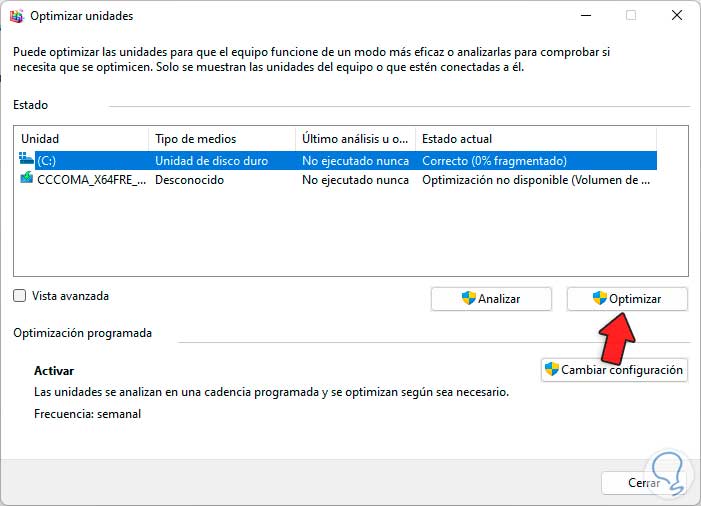Viewport: 701px width, 506px height.
Task: Click the Optimizar unidades app icon in title bar
Action: coord(15,16)
